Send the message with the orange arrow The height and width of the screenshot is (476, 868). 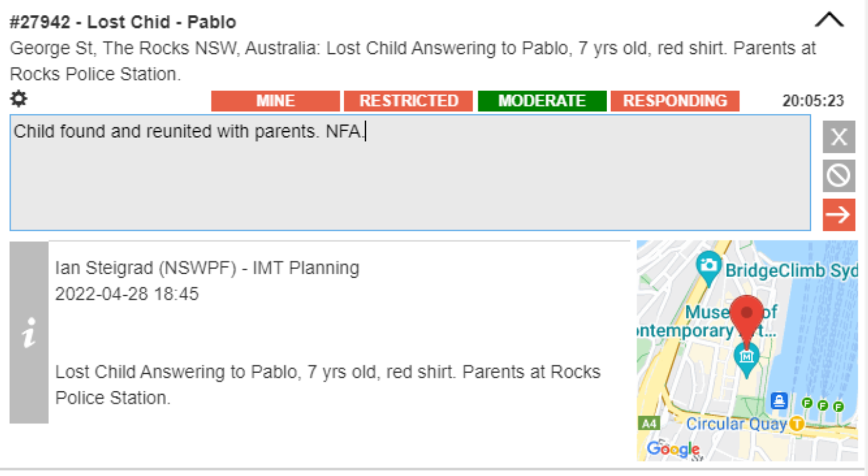tap(838, 214)
